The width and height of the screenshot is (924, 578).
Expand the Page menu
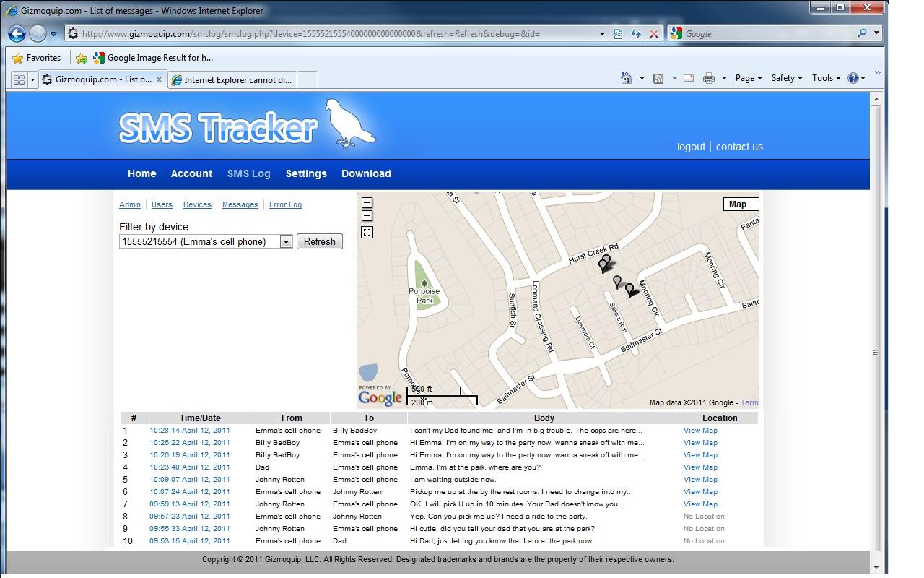(x=749, y=78)
